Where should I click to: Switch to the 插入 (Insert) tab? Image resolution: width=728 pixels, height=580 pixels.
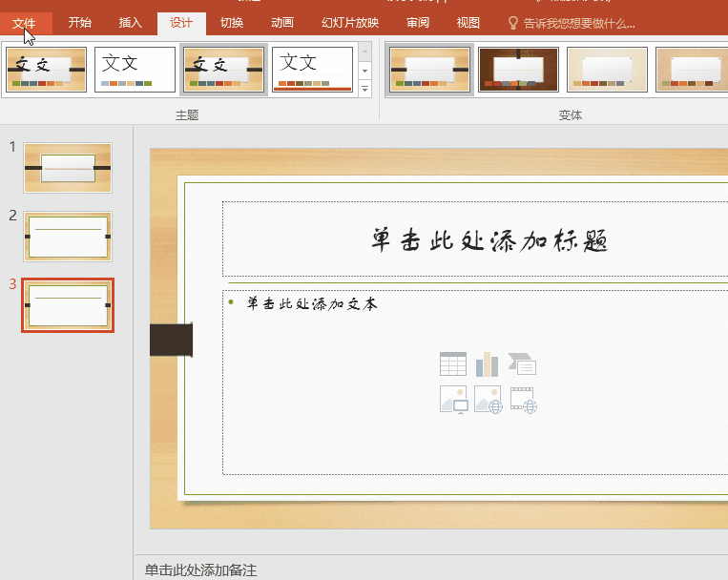pos(131,23)
